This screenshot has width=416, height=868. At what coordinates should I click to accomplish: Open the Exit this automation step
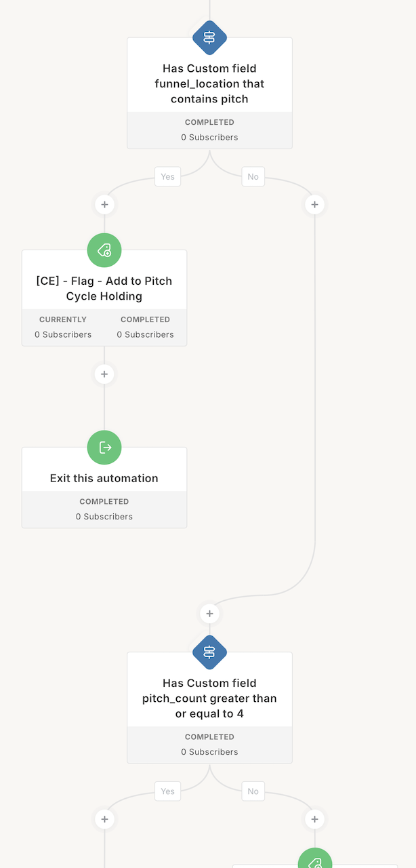pos(104,478)
